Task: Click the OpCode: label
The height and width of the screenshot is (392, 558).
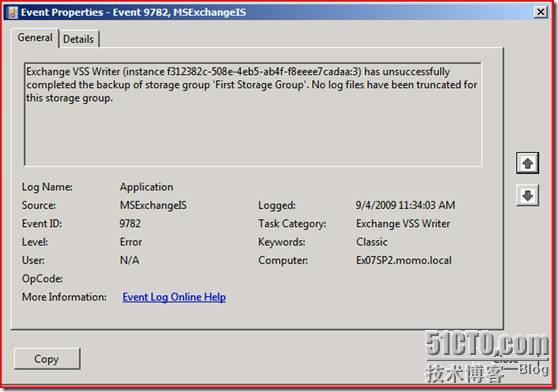Action: (42, 279)
